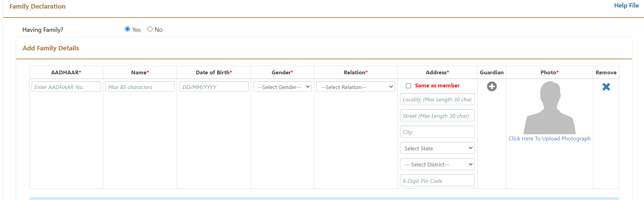
Task: Expand the Select Relation dropdown
Action: point(355,87)
